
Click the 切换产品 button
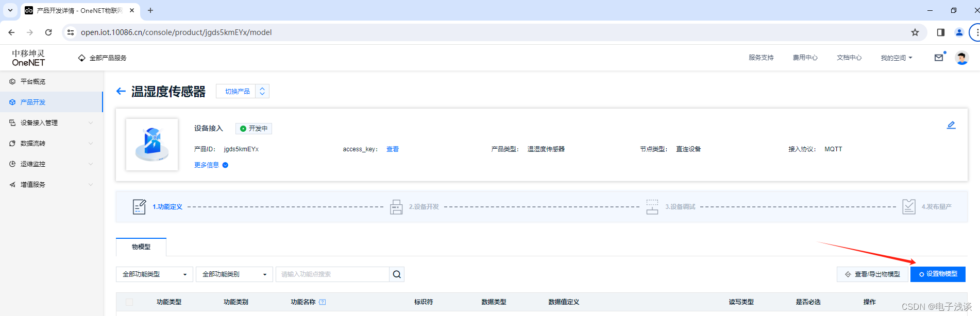(x=237, y=91)
